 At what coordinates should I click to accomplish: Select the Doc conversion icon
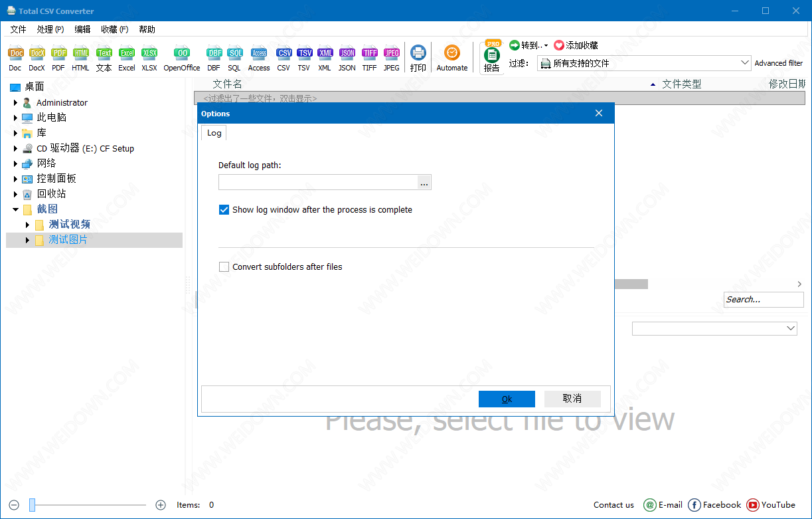[15, 58]
